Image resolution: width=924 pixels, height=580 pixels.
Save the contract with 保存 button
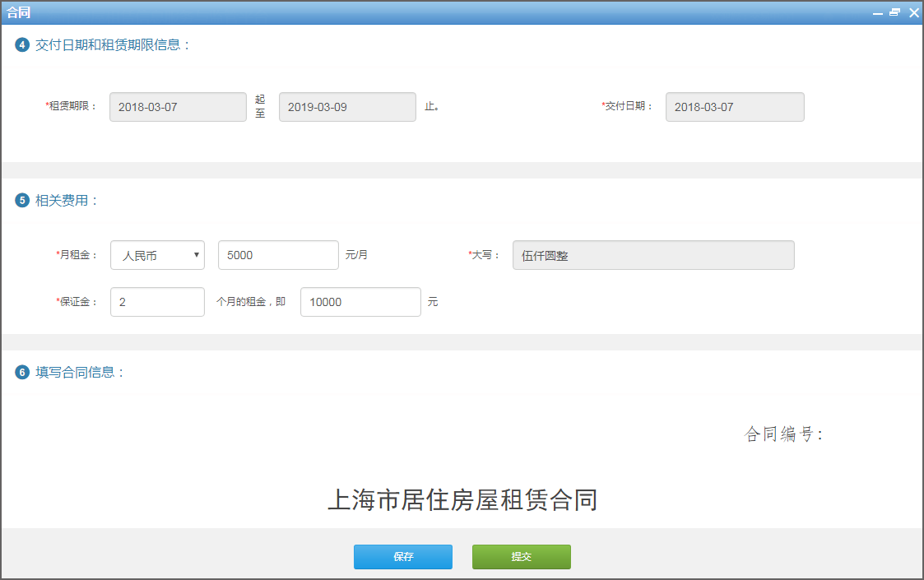(403, 557)
